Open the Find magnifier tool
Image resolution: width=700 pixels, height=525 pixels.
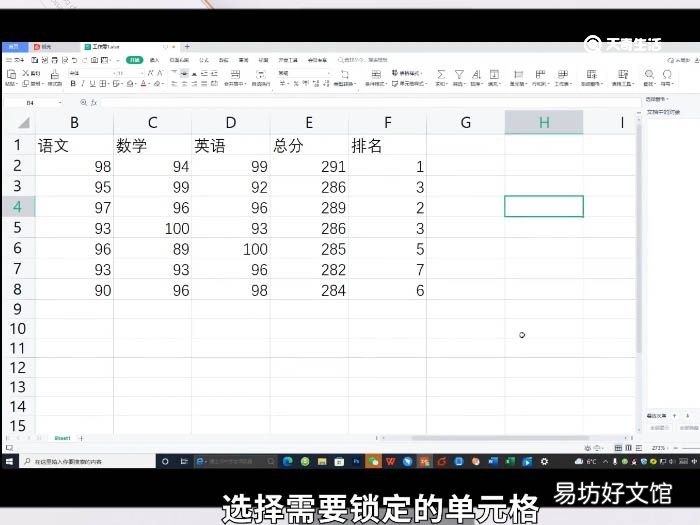[x=649, y=77]
